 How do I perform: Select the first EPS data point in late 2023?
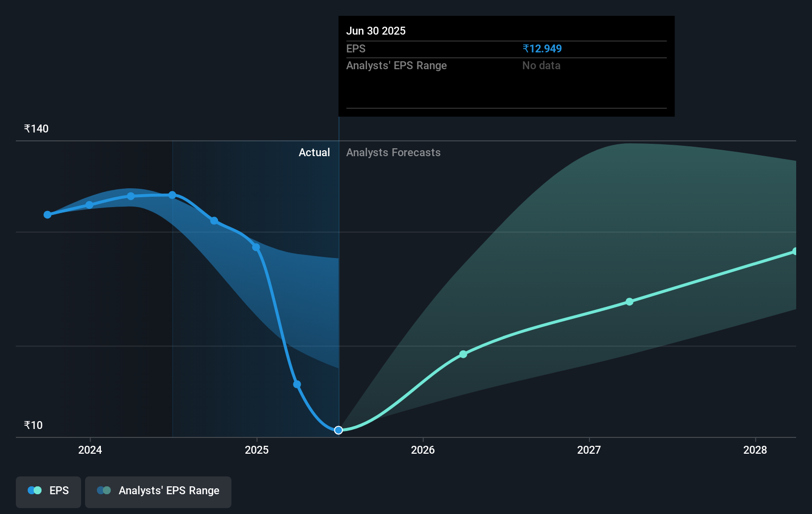(47, 214)
